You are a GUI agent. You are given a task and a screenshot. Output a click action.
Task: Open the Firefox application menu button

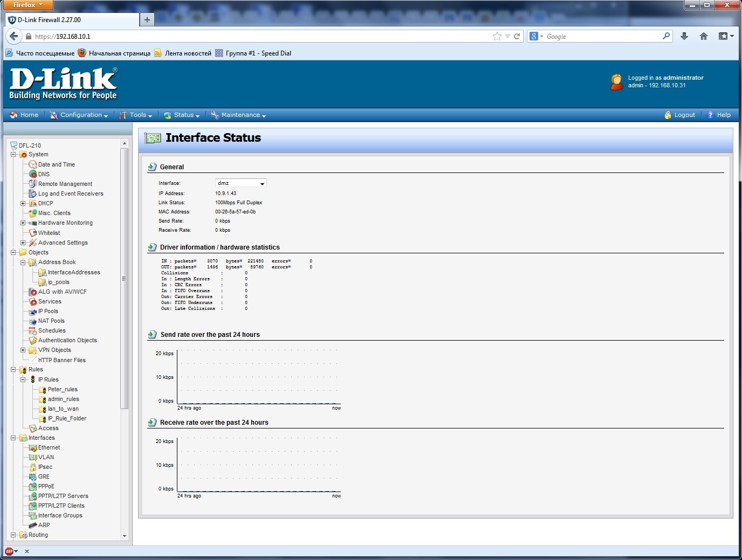click(27, 5)
